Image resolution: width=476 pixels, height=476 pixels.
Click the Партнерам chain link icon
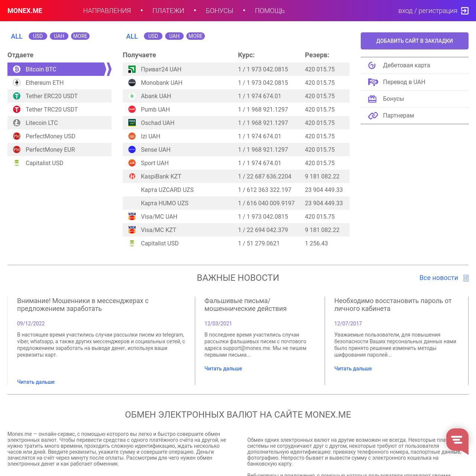pos(373,116)
